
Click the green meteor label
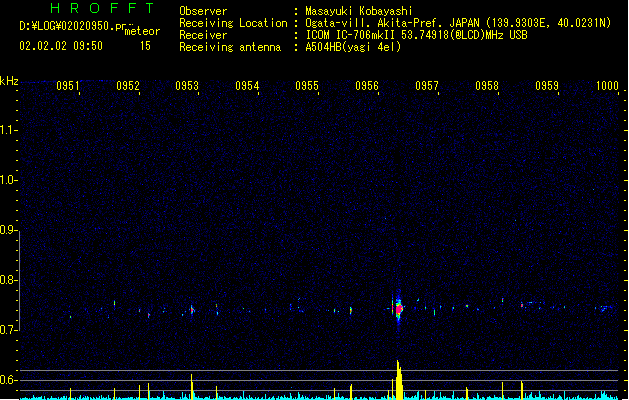(x=142, y=31)
